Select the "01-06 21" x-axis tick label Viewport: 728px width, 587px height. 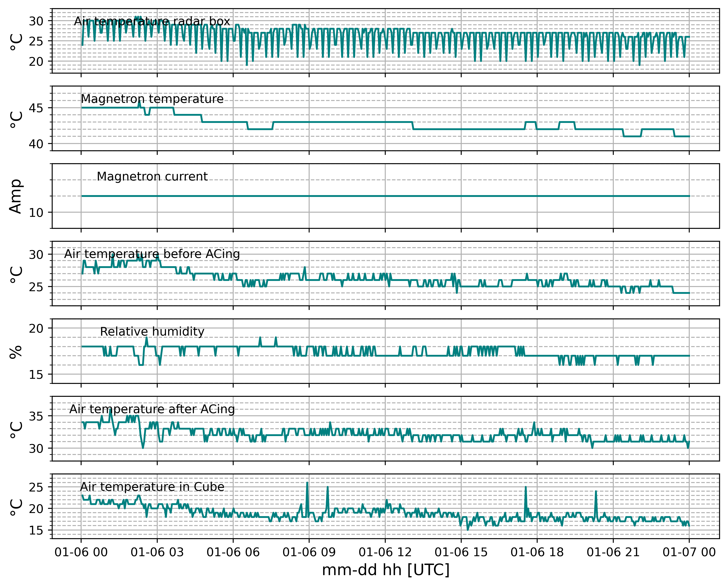click(613, 552)
